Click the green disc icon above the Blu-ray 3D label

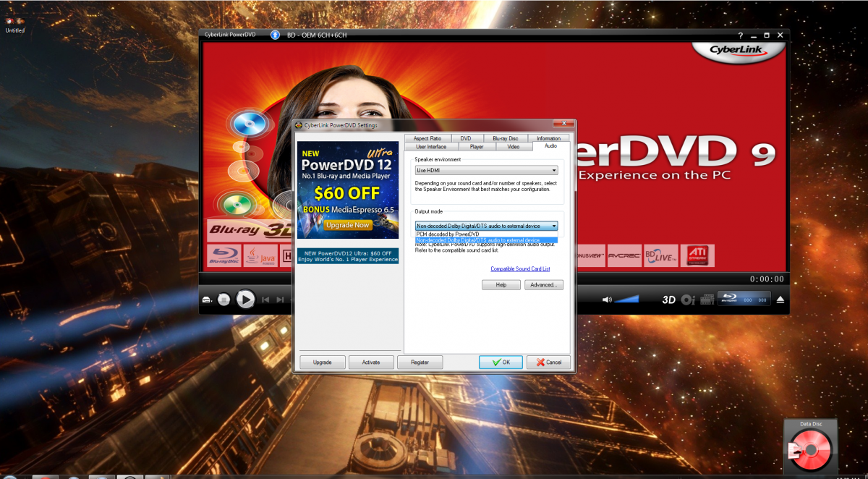[x=237, y=205]
